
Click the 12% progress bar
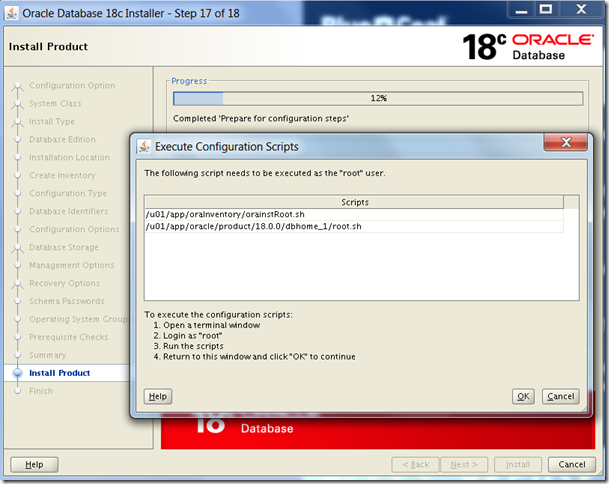coord(378,98)
